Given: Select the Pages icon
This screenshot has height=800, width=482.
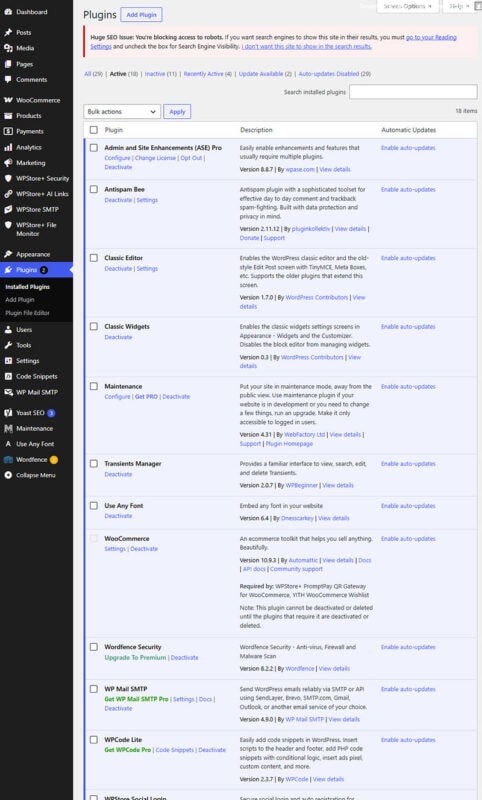Looking at the screenshot, I should 8,64.
